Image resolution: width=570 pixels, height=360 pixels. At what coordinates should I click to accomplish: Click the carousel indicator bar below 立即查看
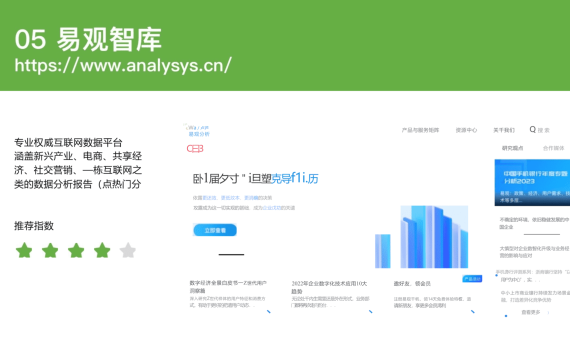click(x=231, y=255)
